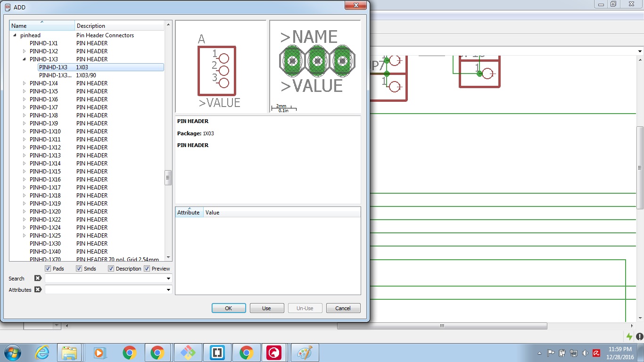Clear the Attributes field with its X icon
The image size is (644, 362).
pyautogui.click(x=38, y=289)
